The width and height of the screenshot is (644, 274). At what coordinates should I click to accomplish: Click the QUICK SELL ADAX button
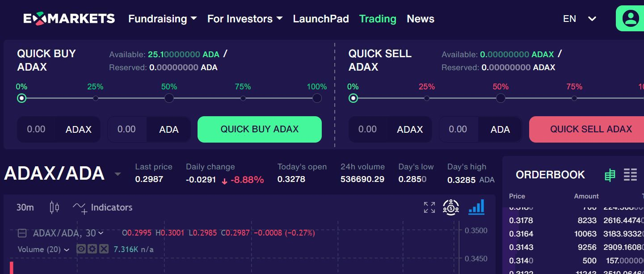(587, 129)
